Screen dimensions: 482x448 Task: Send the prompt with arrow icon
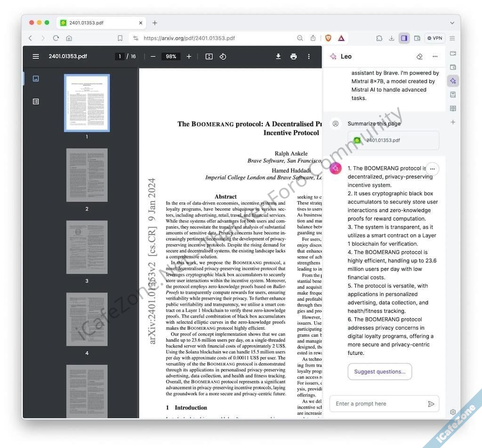point(431,404)
